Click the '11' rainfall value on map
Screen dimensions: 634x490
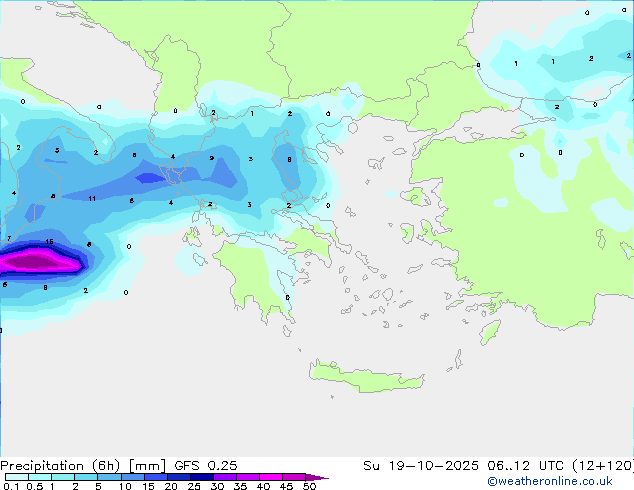[x=92, y=199]
